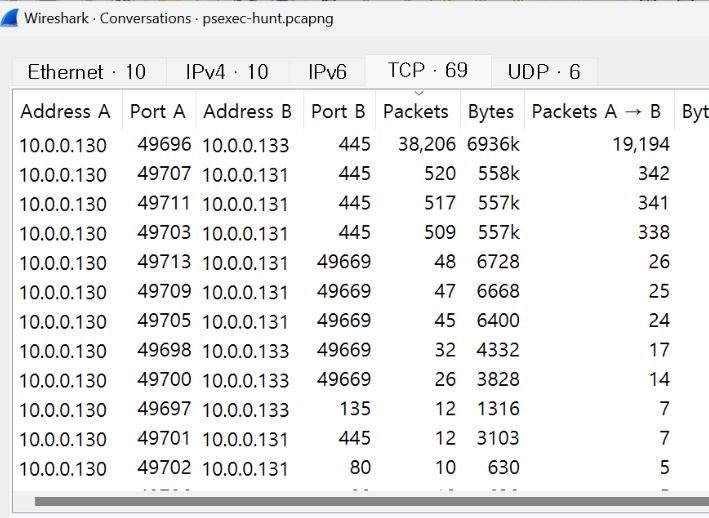The image size is (709, 518).
Task: Sort by the Port B column header
Action: coord(338,111)
